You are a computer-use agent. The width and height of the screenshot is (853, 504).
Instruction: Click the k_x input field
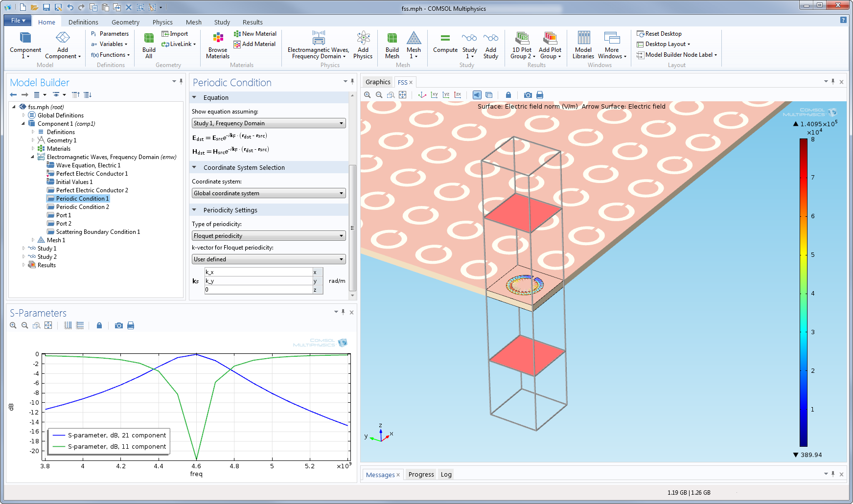point(258,272)
